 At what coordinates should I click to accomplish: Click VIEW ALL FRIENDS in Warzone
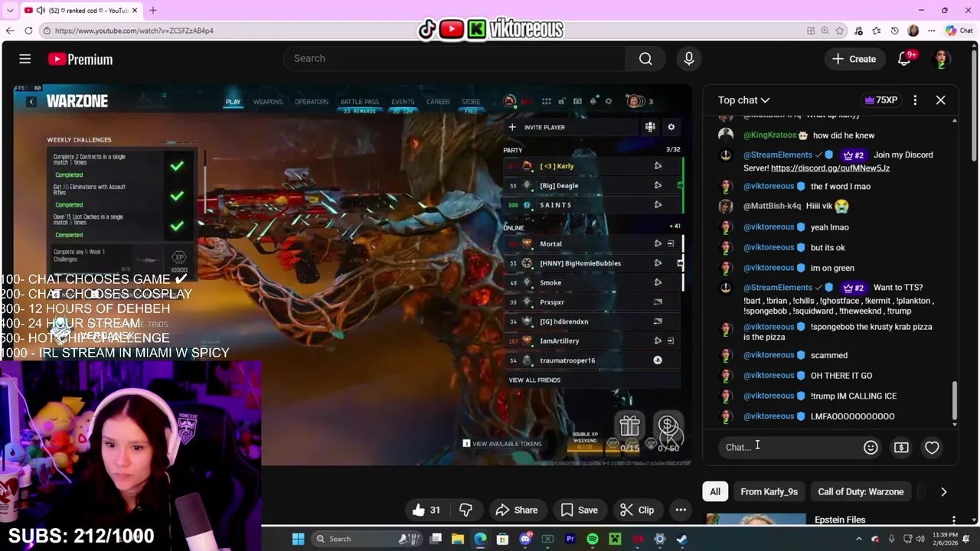click(534, 380)
